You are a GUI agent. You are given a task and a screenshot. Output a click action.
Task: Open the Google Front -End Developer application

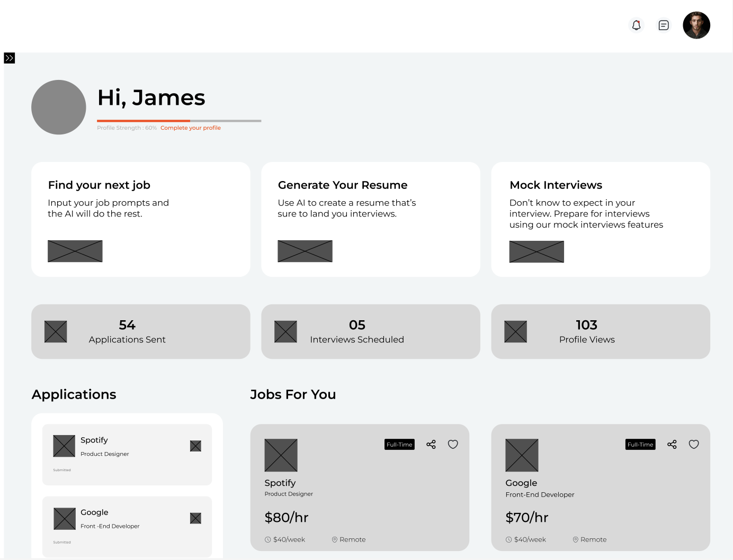pyautogui.click(x=127, y=527)
